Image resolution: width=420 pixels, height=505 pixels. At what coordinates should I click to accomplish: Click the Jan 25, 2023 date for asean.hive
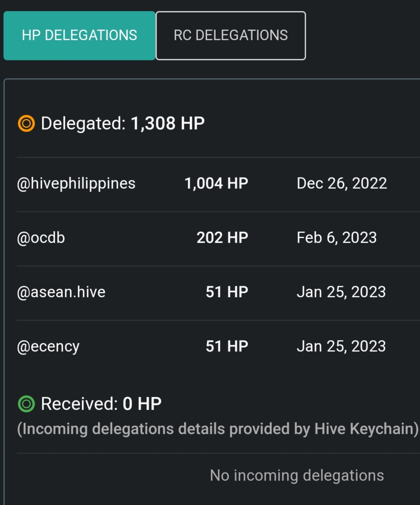341,292
